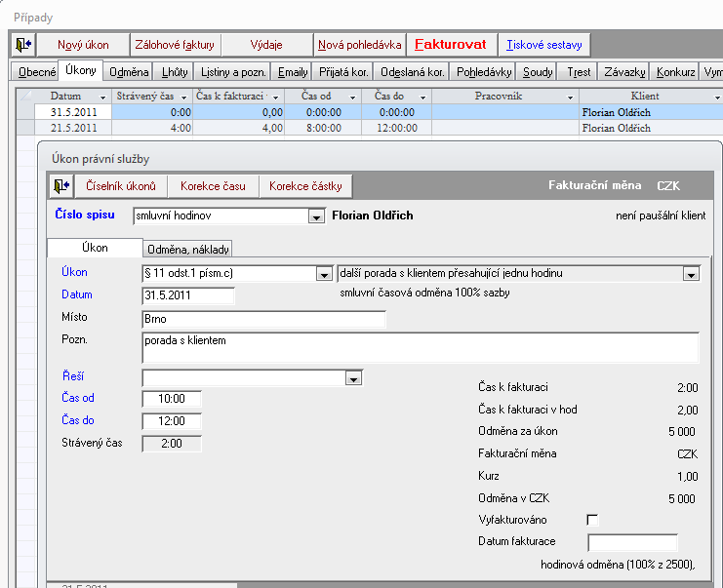Switch to the Pohledávky tab
Image resolution: width=723 pixels, height=588 pixels.
484,72
